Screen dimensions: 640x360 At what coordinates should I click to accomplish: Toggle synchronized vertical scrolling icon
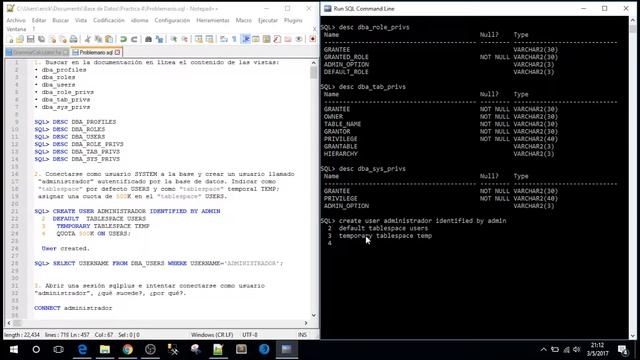(x=198, y=39)
